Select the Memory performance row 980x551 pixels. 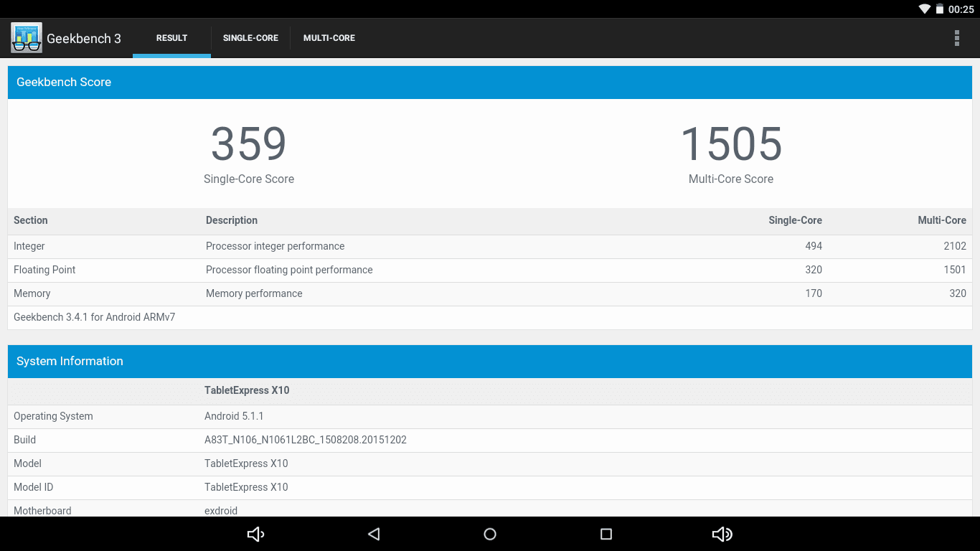click(489, 293)
